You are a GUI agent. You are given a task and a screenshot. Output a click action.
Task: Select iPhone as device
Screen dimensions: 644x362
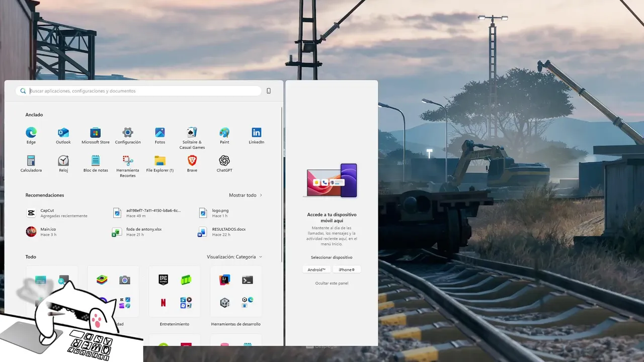pyautogui.click(x=347, y=269)
